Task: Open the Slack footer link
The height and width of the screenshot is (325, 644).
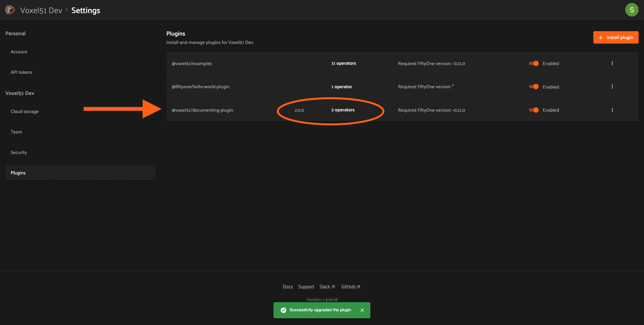Action: (x=327, y=286)
